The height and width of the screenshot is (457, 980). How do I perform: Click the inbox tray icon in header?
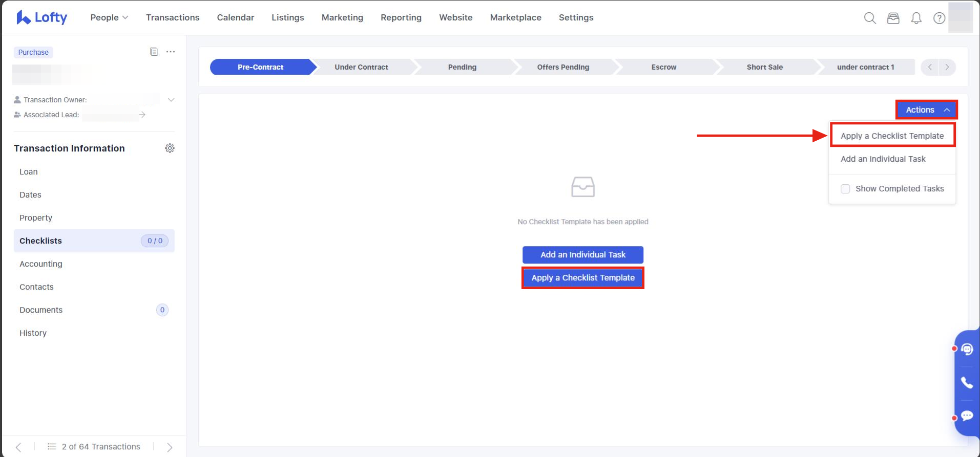pyautogui.click(x=893, y=18)
